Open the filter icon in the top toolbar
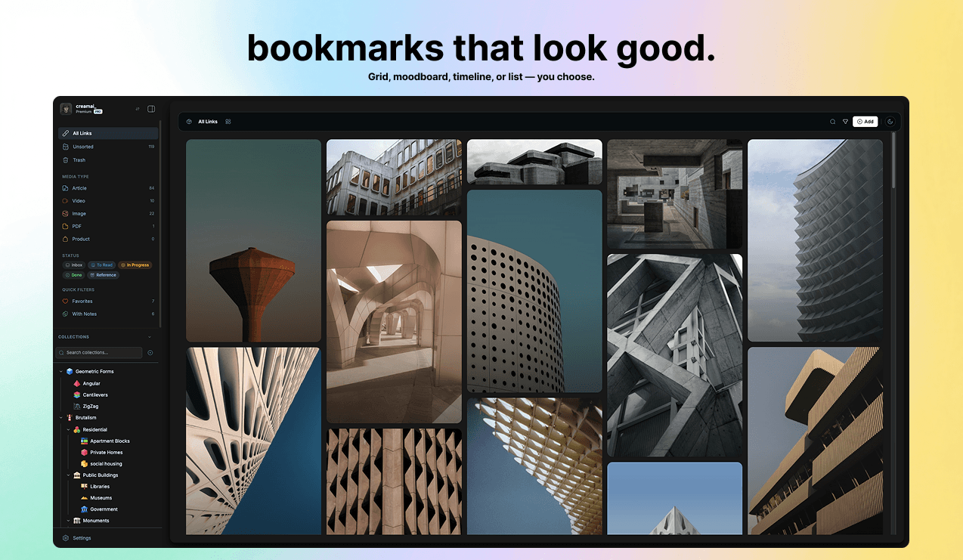The height and width of the screenshot is (560, 963). (x=846, y=121)
